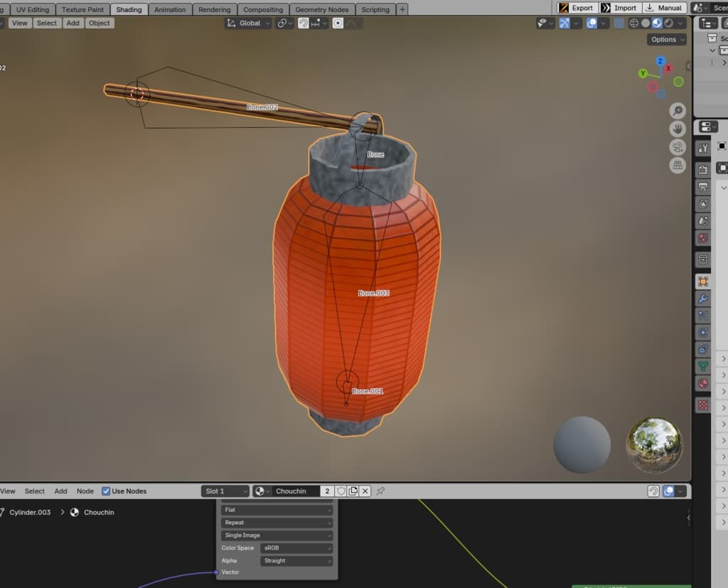Open the Object properties orange square tab
Image resolution: width=728 pixels, height=588 pixels.
pos(703,282)
